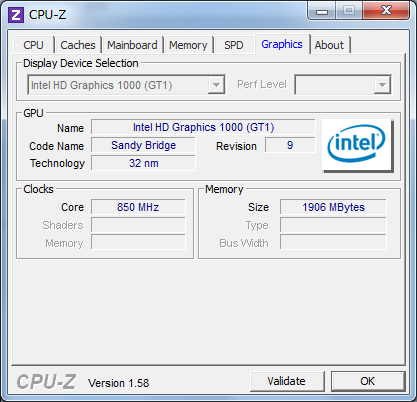Click the Validate button
Screen dimensions: 417x402
point(287,381)
